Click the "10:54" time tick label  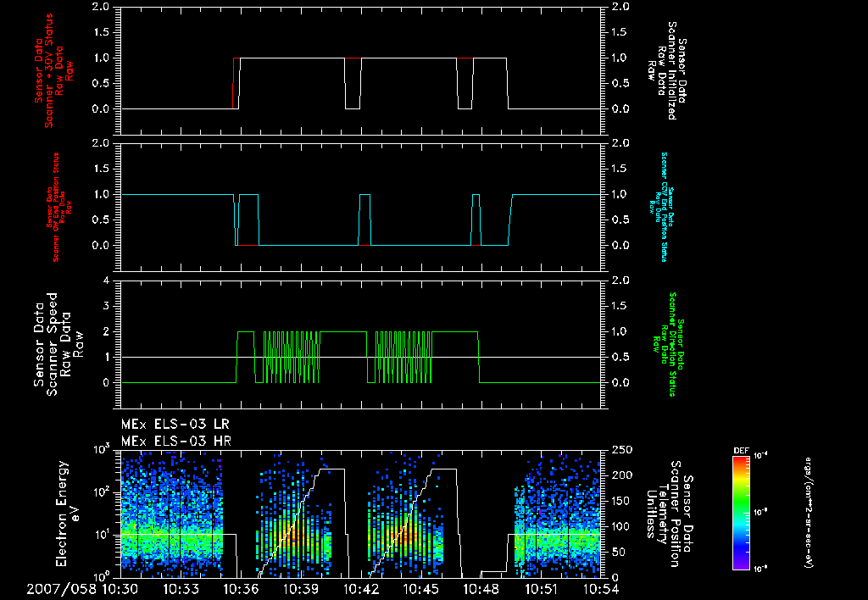tap(601, 589)
